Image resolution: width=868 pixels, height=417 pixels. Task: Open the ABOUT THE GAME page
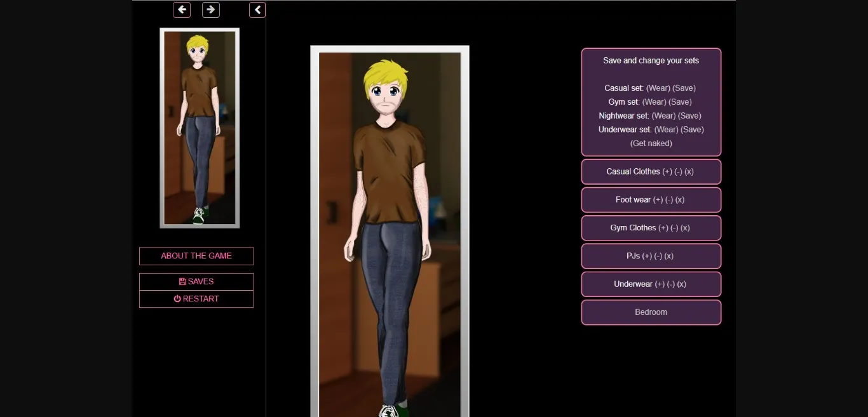pos(196,256)
